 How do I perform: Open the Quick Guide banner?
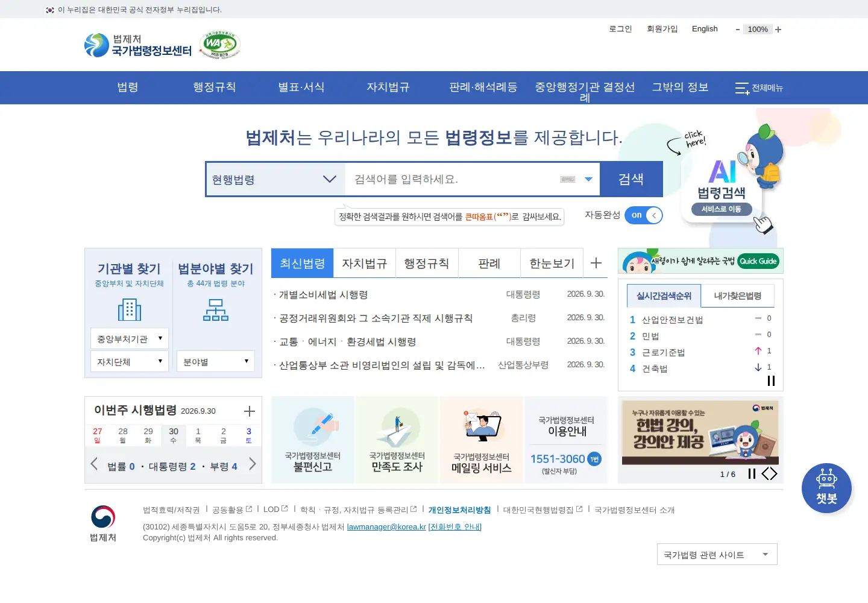(x=700, y=261)
